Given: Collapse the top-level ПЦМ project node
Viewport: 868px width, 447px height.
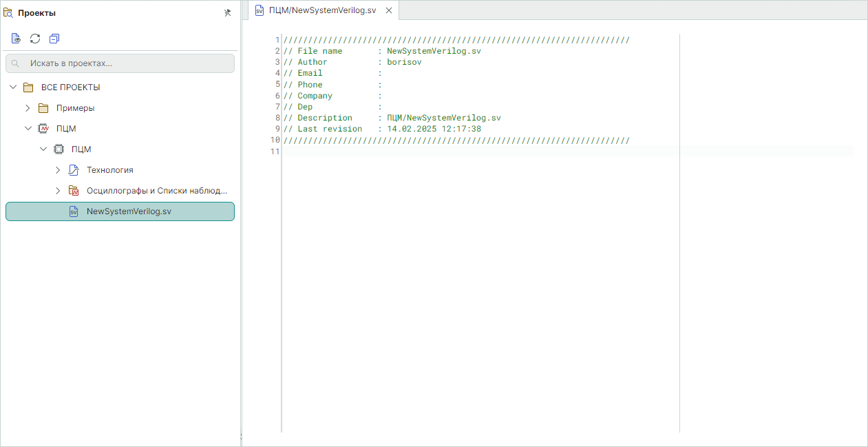Looking at the screenshot, I should tap(28, 129).
